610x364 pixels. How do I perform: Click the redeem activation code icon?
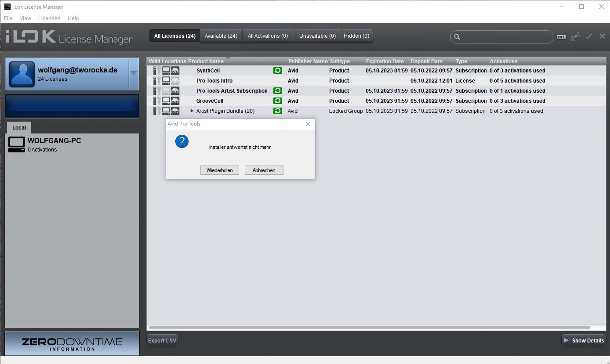561,37
